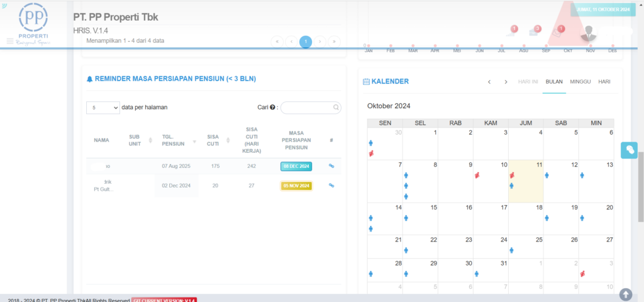Image resolution: width=644 pixels, height=302 pixels.
Task: Open the floating chat bubble button
Action: click(630, 149)
